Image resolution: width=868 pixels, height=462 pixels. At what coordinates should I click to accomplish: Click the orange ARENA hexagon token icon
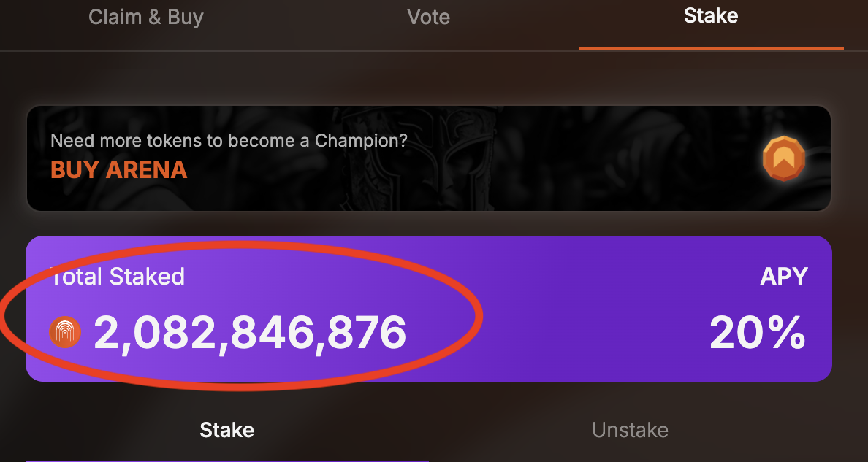click(783, 158)
